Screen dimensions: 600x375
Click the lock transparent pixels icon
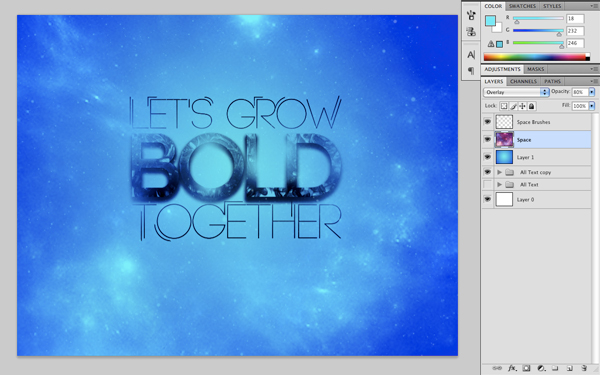[504, 106]
